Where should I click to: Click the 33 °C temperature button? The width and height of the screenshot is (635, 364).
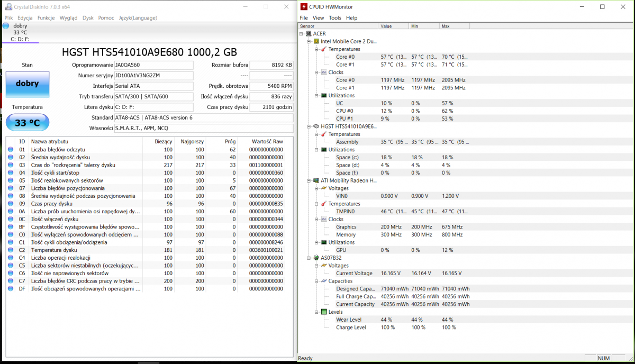point(27,123)
